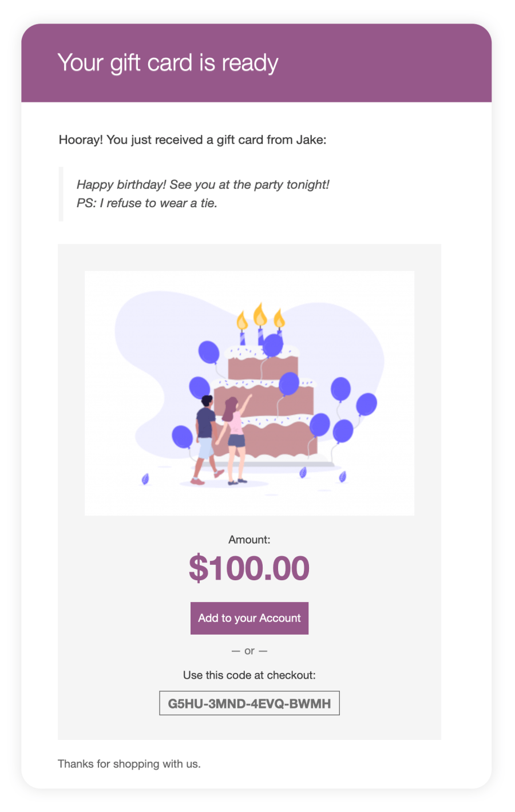Screen dimensions: 515x812
Task: Click the grey quote bar beside the message
Action: pyautogui.click(x=61, y=194)
